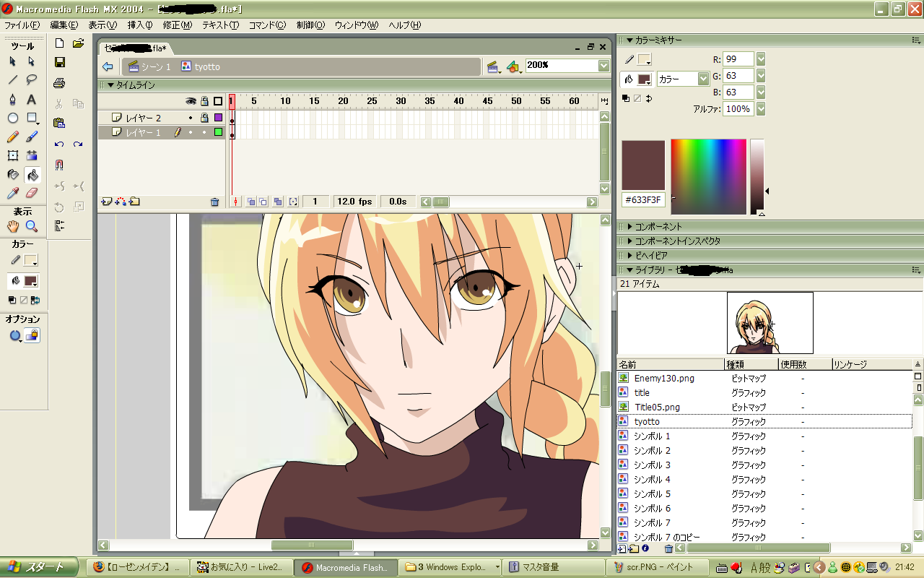This screenshot has width=924, height=578.
Task: Toggle レイヤー 2 purple outline square
Action: point(218,118)
